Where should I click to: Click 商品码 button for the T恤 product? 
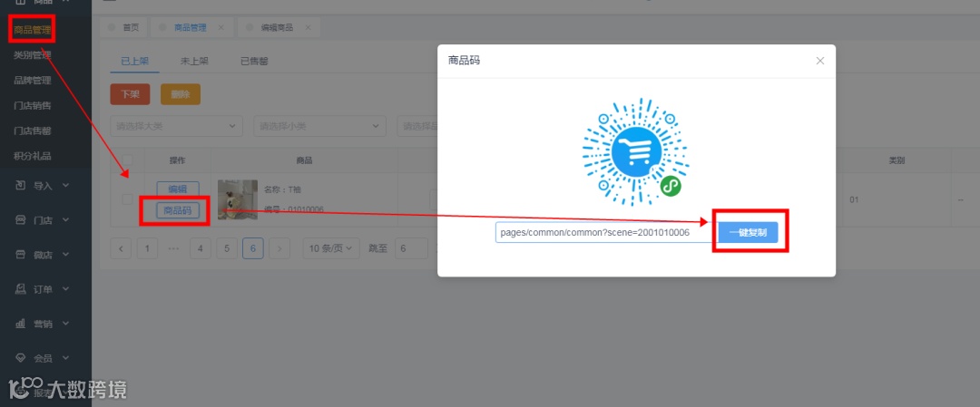[178, 210]
